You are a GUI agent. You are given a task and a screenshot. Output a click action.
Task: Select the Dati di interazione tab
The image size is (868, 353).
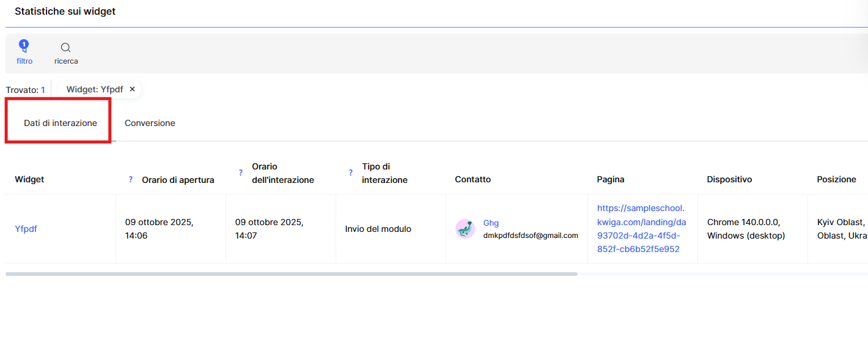point(60,123)
